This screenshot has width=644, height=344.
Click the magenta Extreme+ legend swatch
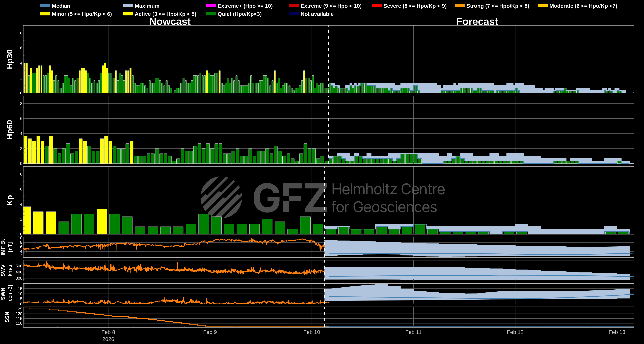(211, 6)
